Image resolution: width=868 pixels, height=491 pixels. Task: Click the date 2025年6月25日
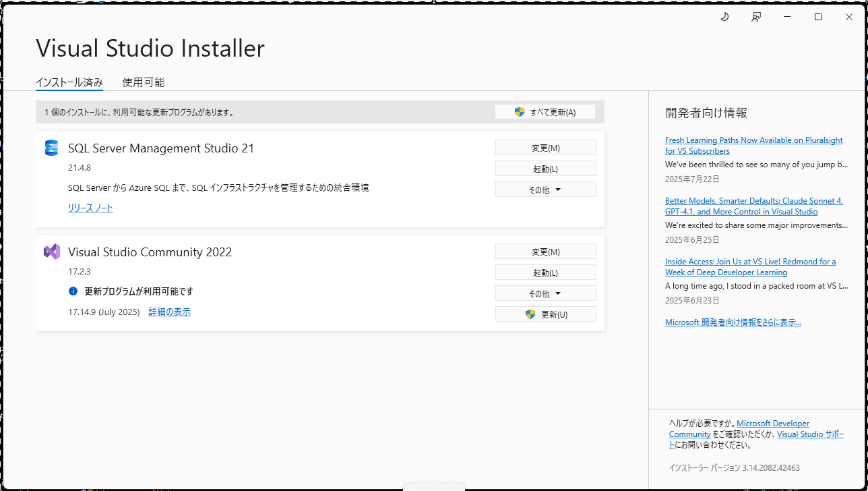[x=692, y=240]
